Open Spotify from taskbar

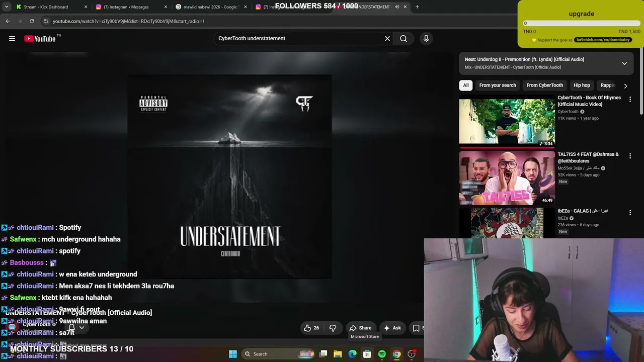[x=382, y=354]
